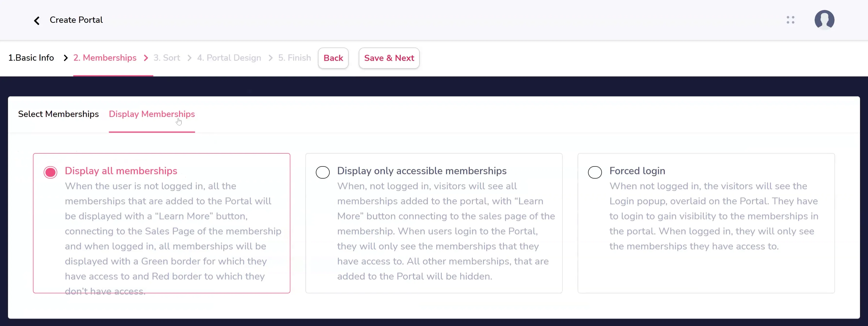
Task: Jump to the 3. Sort step
Action: coord(167,58)
